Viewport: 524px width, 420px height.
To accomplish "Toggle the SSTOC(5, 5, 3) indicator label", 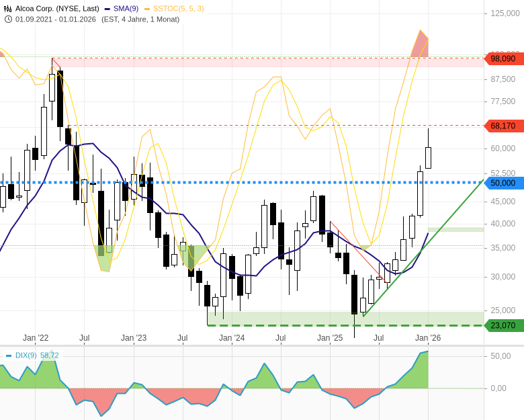I will [x=178, y=9].
